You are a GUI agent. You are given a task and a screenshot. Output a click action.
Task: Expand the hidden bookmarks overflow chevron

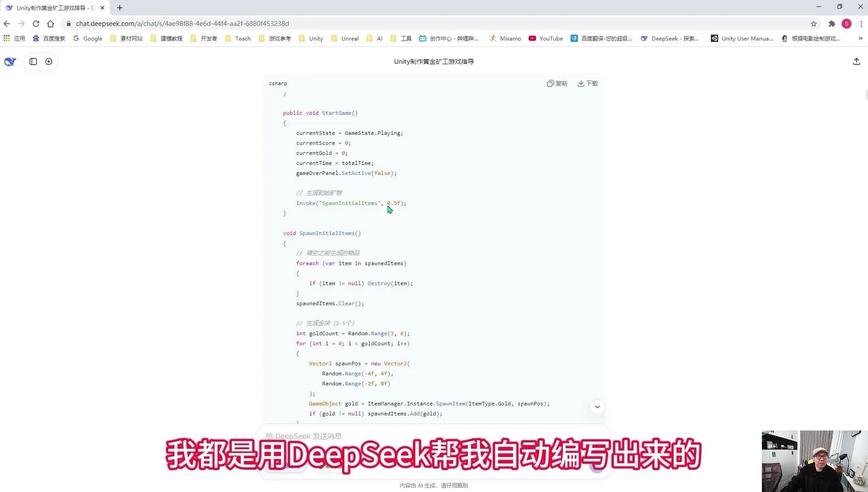click(x=860, y=39)
